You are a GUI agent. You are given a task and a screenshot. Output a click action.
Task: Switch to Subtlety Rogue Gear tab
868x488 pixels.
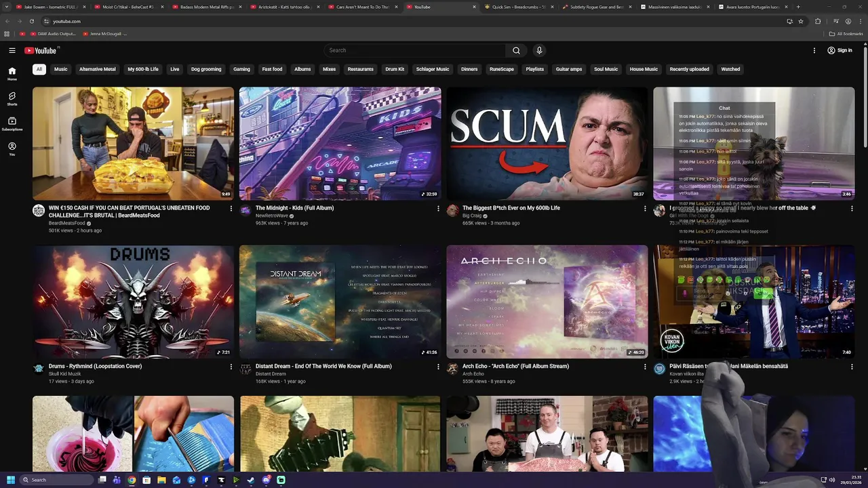coord(597,7)
